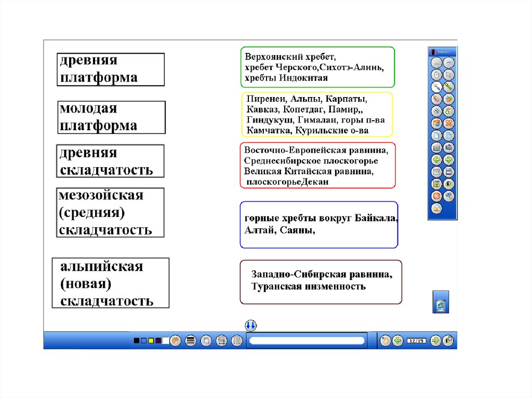Open line thickness selector in bottom toolbar
This screenshot has width=532, height=398.
[191, 340]
